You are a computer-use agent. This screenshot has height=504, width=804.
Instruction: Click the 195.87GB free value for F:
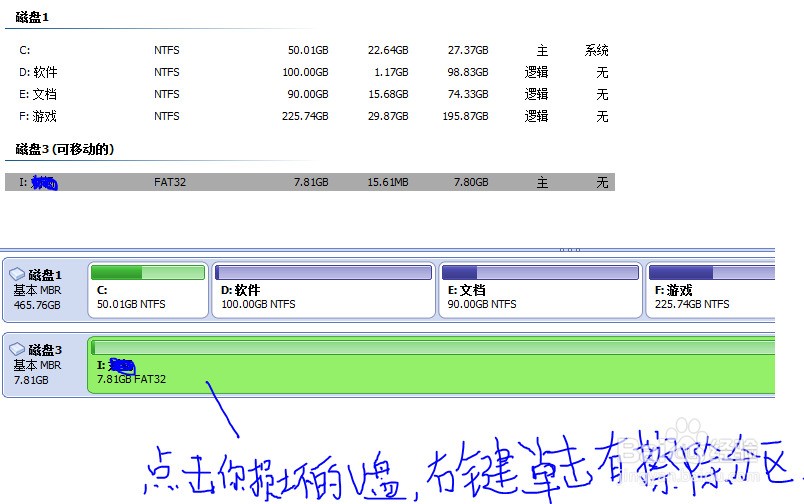pyautogui.click(x=465, y=116)
